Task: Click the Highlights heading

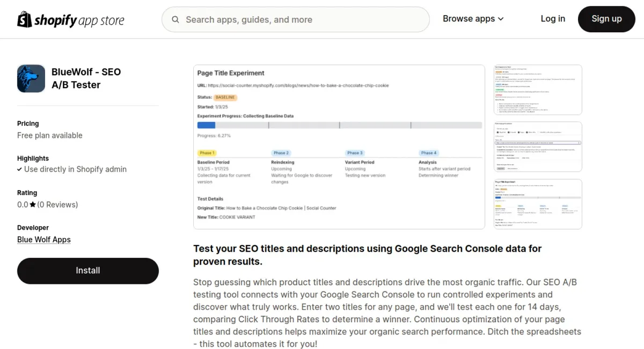Action: (33, 158)
